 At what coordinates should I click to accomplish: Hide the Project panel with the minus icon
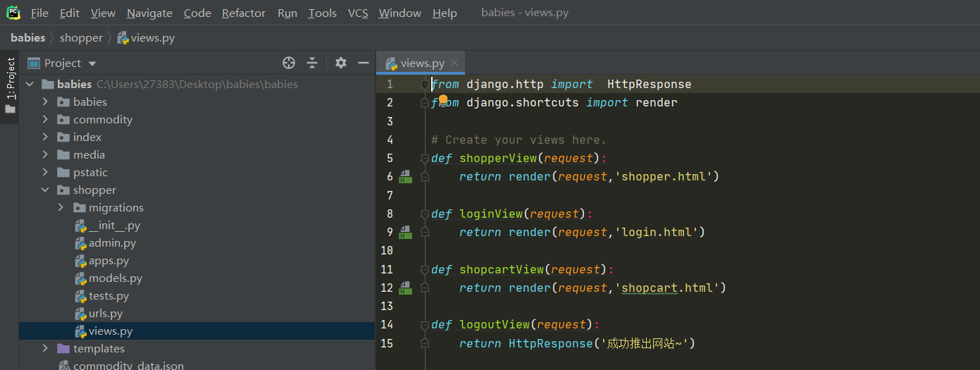coord(364,63)
